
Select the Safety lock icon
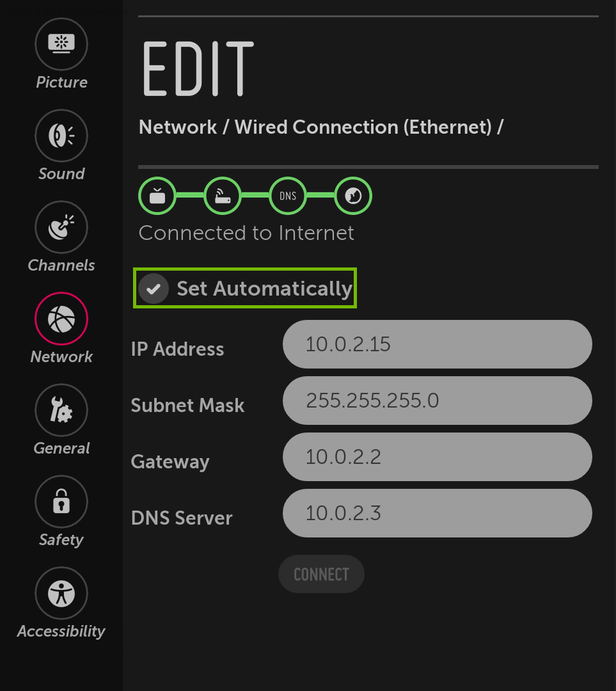tap(61, 502)
